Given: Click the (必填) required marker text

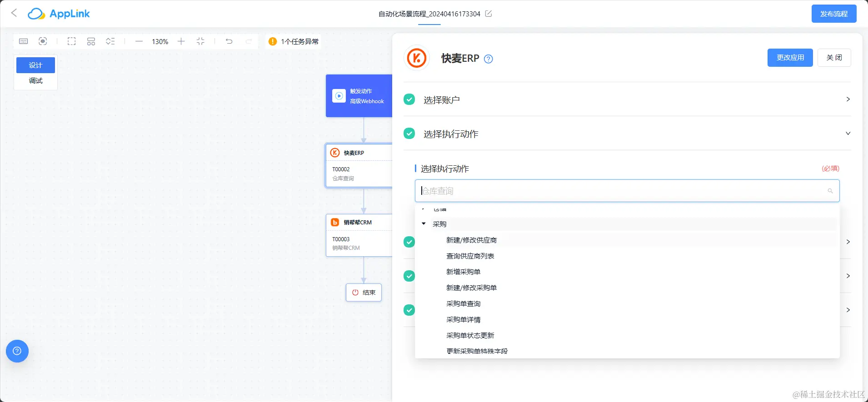Looking at the screenshot, I should pos(830,169).
